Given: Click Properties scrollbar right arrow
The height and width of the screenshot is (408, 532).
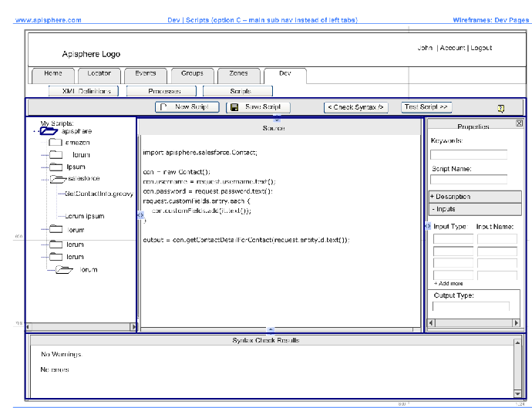Looking at the screenshot, I should pyautogui.click(x=517, y=323).
